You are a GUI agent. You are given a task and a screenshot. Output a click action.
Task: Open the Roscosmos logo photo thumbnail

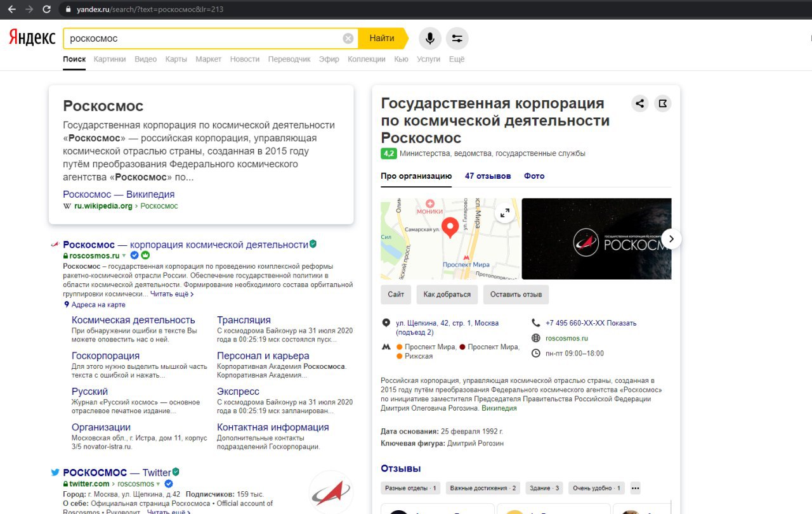596,239
